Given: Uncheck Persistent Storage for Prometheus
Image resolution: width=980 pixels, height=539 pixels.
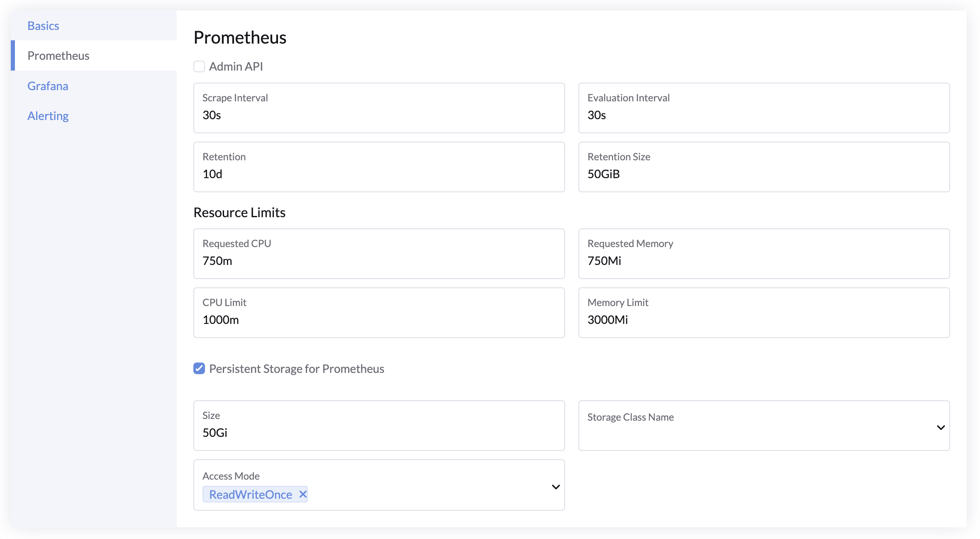Looking at the screenshot, I should 199,368.
